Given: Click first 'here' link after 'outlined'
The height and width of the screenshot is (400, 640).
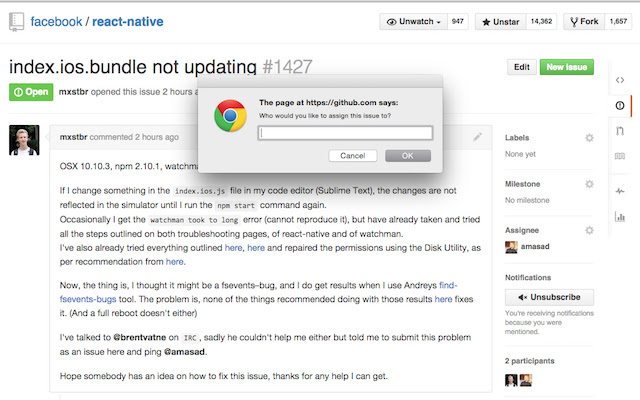Looking at the screenshot, I should (233, 248).
